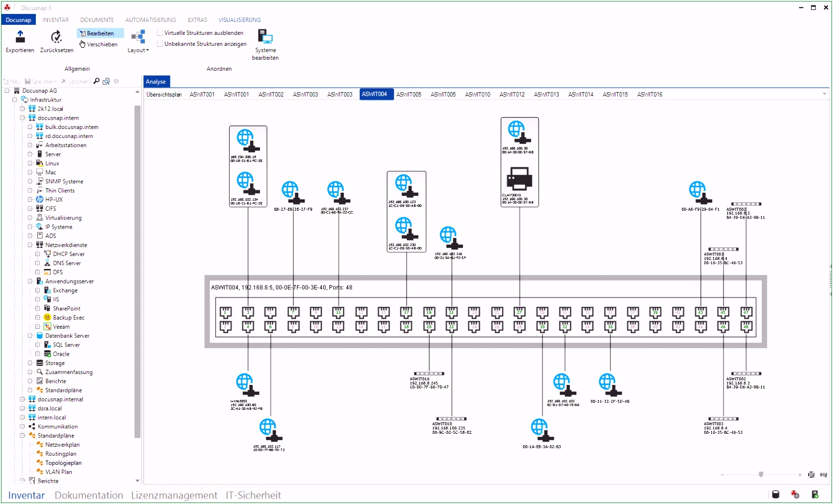Click switch port 1 on ASWIT004

(x=226, y=312)
